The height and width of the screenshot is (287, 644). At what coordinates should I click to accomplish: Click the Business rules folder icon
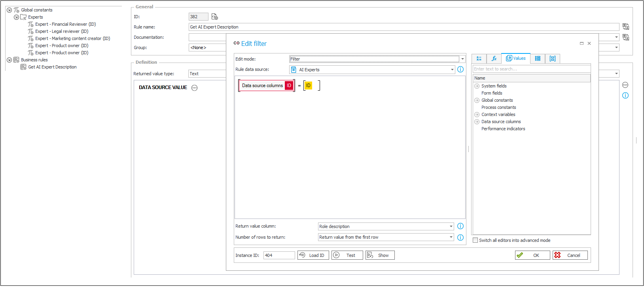point(16,60)
